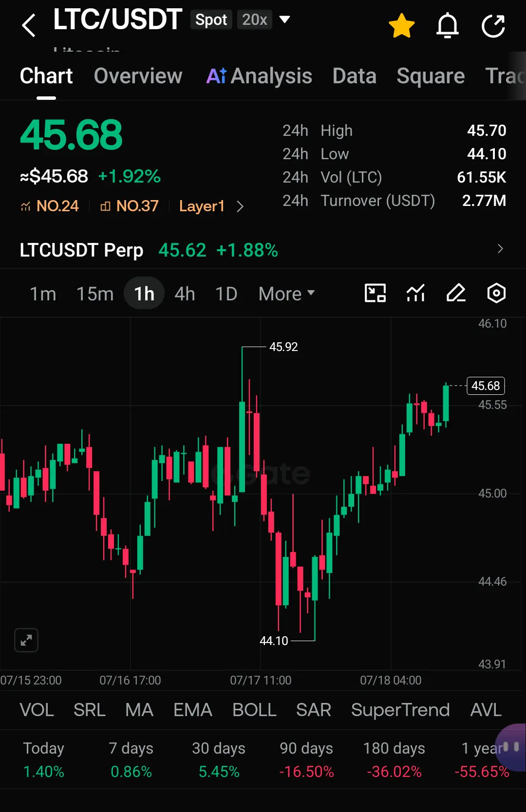
Task: Toggle the VOL indicator
Action: [x=37, y=710]
